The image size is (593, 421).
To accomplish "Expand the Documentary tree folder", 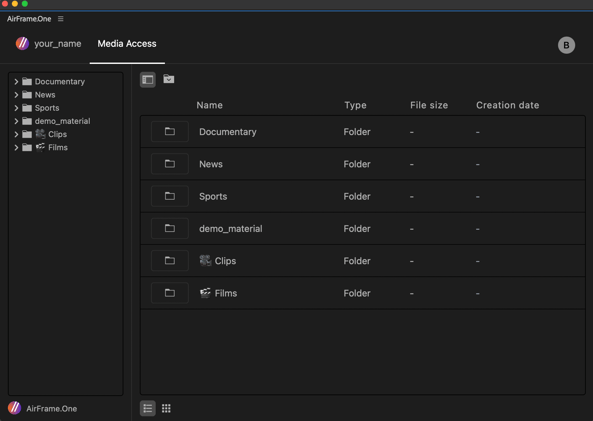I will tap(16, 81).
